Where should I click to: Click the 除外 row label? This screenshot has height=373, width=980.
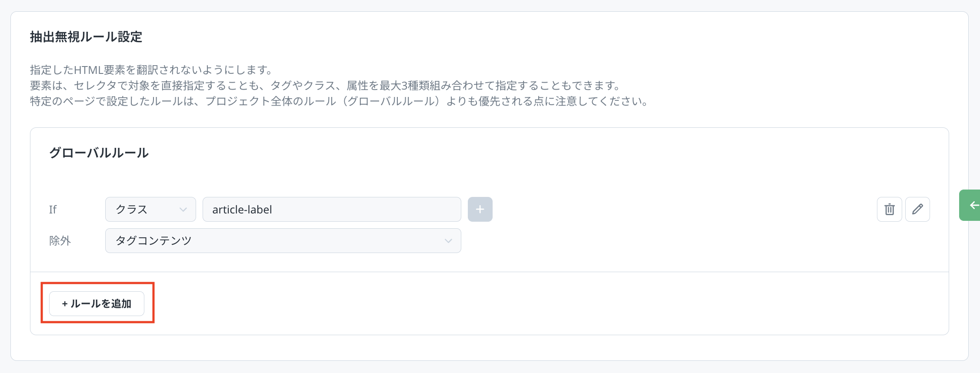pos(60,241)
